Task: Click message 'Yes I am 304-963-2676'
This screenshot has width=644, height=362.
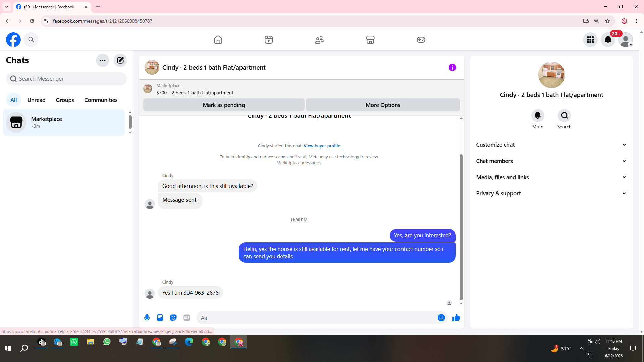Action: pyautogui.click(x=190, y=293)
